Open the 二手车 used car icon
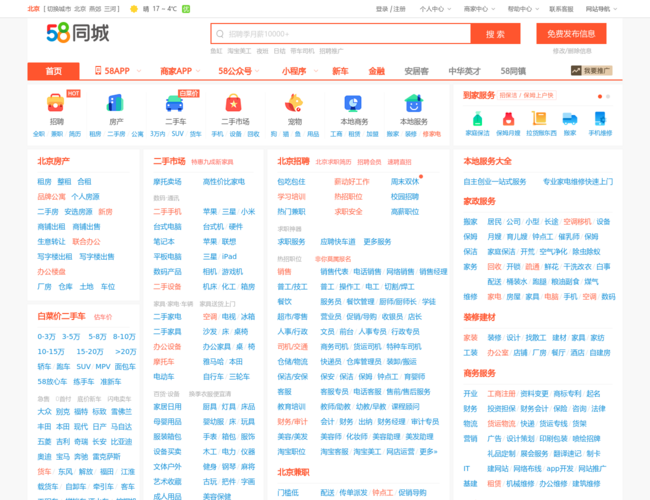 pyautogui.click(x=175, y=103)
